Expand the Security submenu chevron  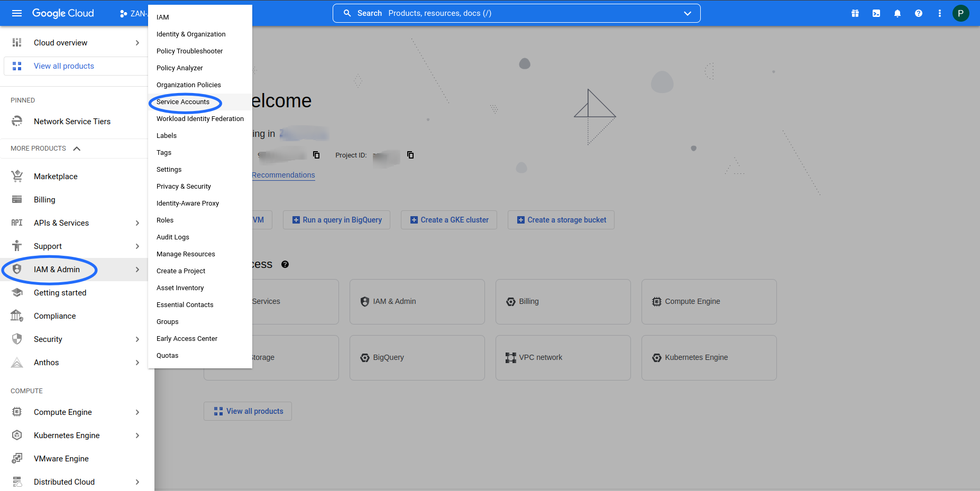[138, 339]
